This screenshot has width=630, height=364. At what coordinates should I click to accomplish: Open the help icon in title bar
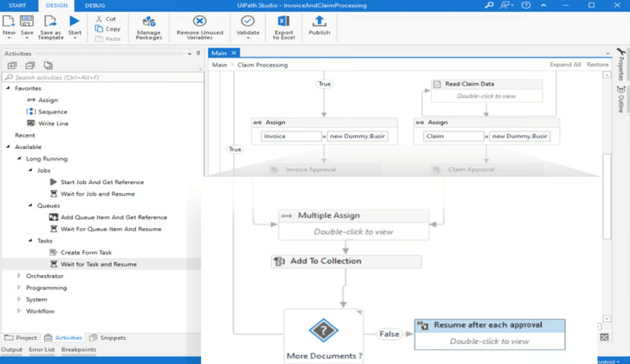[526, 5]
